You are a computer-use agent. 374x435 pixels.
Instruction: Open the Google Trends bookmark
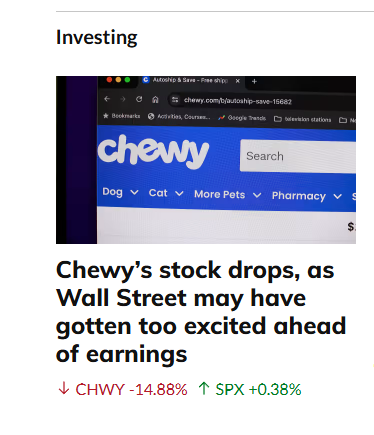click(x=242, y=118)
